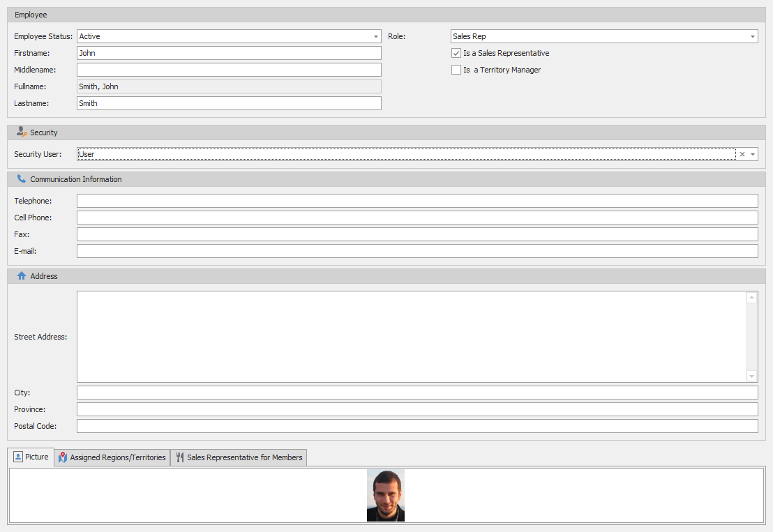Click the Street Address scrollbar up arrow
This screenshot has width=773, height=532.
[751, 297]
